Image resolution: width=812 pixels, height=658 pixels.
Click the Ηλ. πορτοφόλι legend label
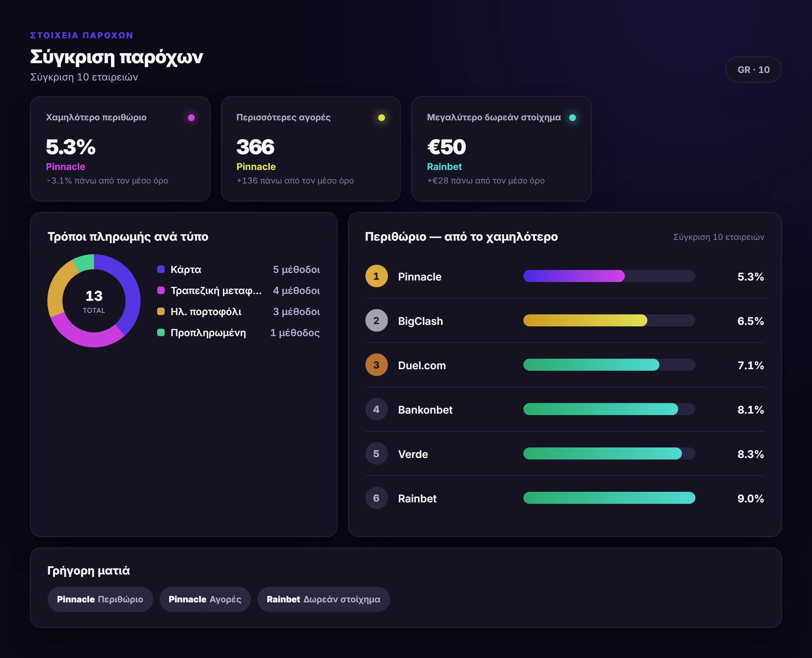[206, 312]
